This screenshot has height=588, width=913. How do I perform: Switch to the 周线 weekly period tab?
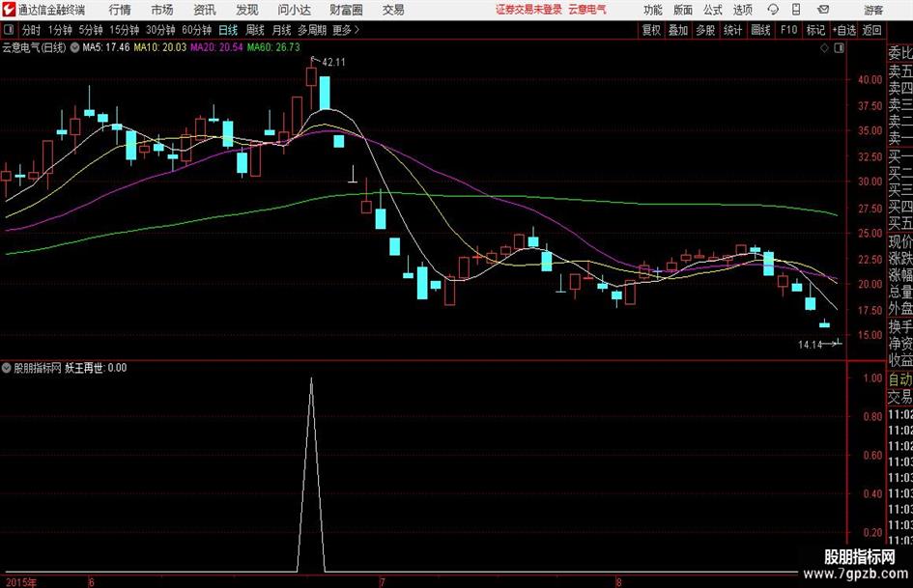(x=255, y=30)
